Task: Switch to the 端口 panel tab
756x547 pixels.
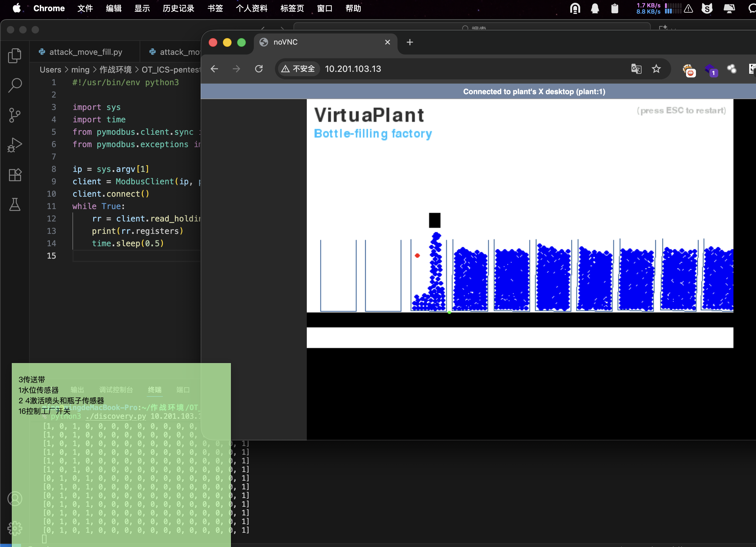Action: click(183, 390)
